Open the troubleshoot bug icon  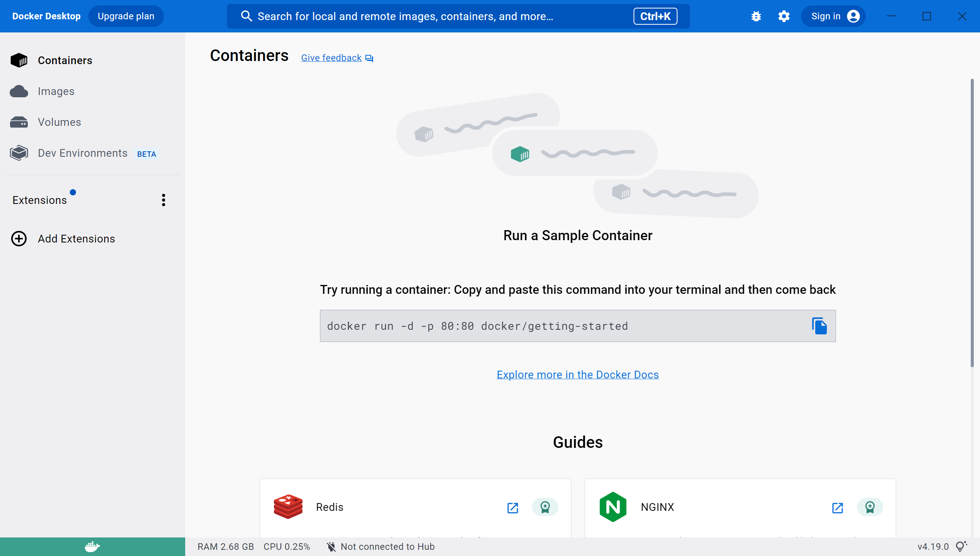pyautogui.click(x=756, y=16)
